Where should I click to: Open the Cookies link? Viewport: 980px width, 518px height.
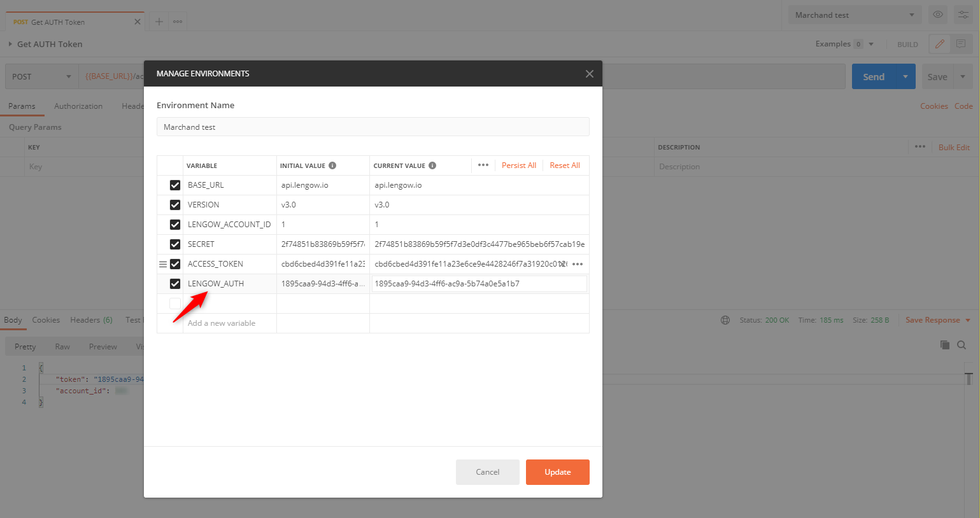point(934,106)
